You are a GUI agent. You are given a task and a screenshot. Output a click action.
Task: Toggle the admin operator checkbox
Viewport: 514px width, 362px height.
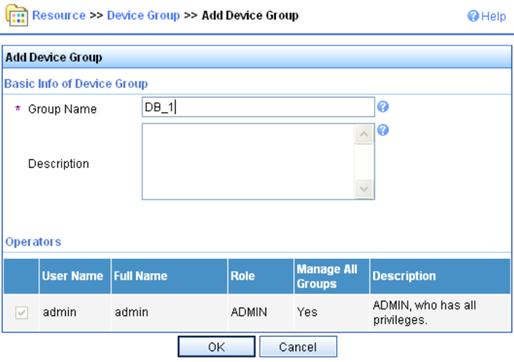click(x=21, y=312)
